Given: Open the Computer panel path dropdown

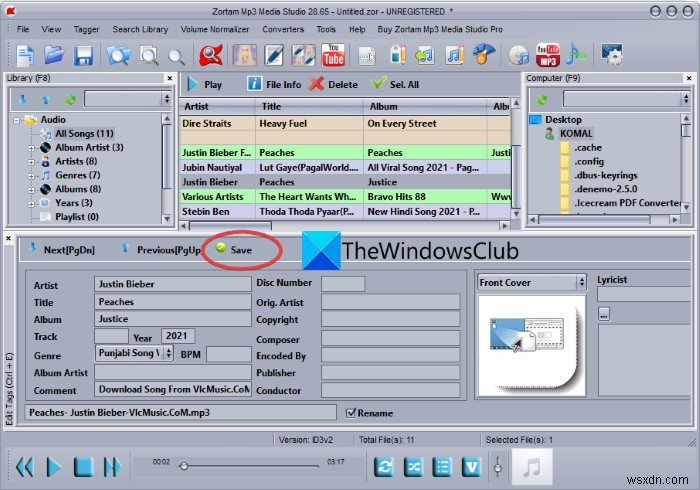Looking at the screenshot, I should tap(686, 99).
